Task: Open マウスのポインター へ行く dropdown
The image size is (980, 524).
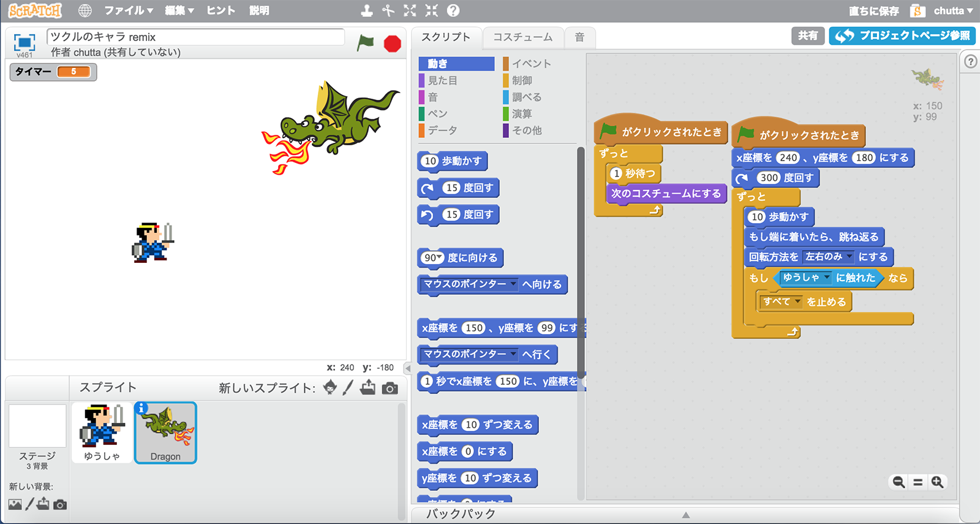Action: click(x=513, y=354)
